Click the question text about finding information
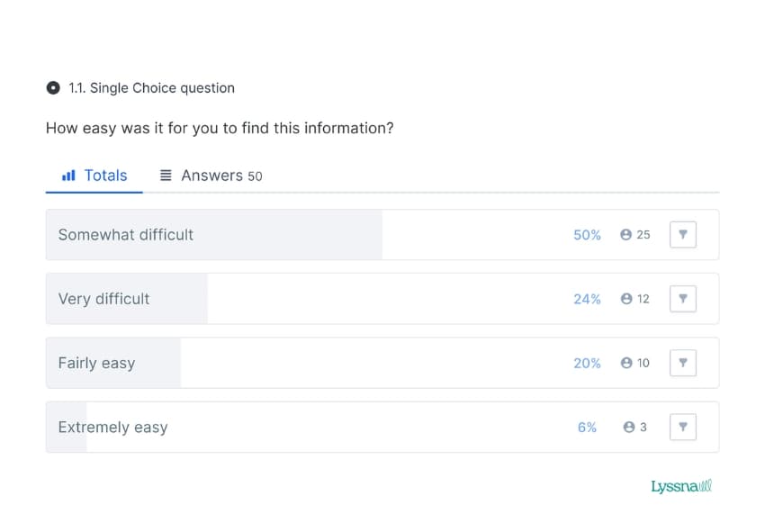Viewport: 765px width, 532px height. [x=222, y=128]
